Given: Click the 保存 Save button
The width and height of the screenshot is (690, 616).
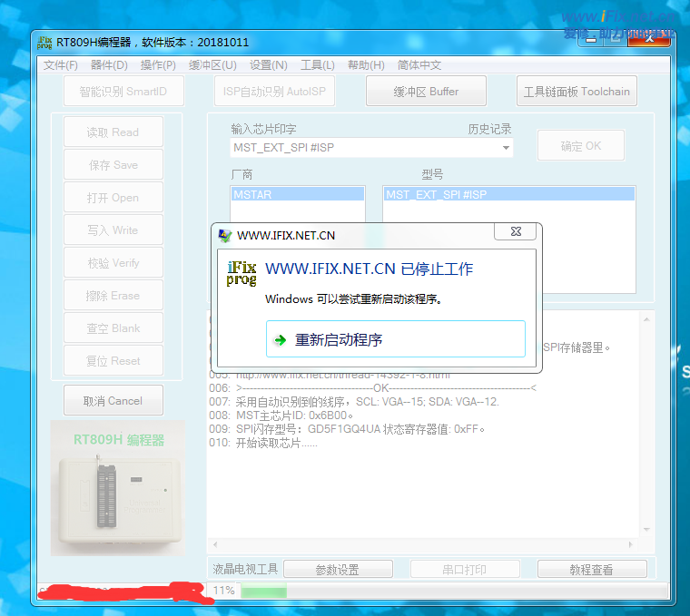Looking at the screenshot, I should 113,164.
